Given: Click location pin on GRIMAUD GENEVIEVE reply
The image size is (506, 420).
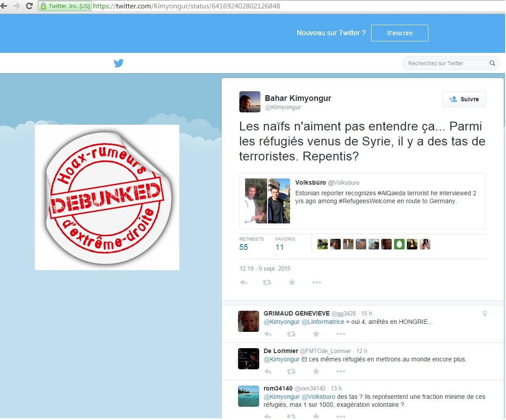Looking at the screenshot, I should click(x=485, y=314).
